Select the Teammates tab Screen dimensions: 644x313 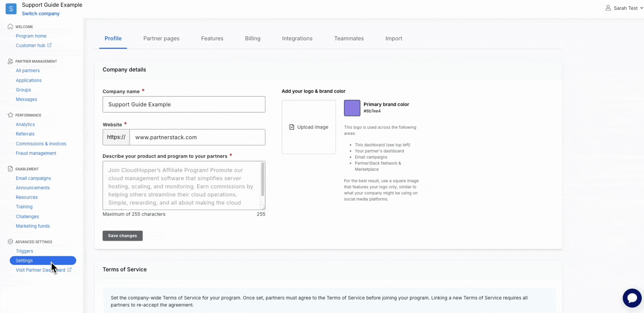pyautogui.click(x=349, y=39)
